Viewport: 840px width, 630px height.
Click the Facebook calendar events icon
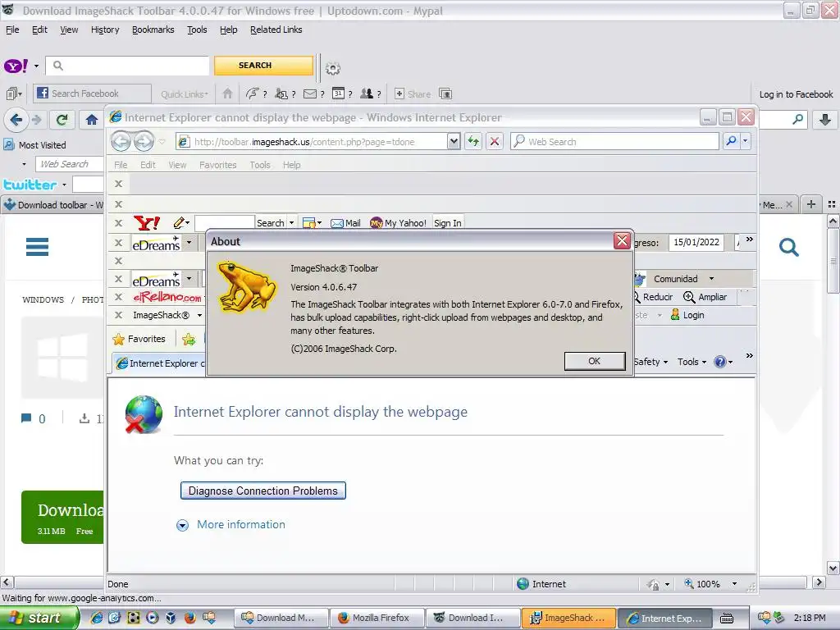338,94
